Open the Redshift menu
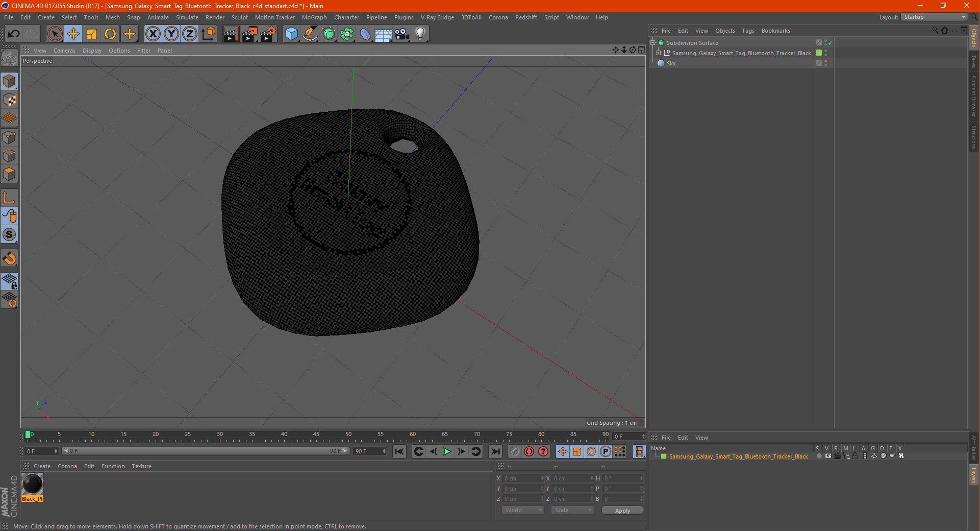 point(526,17)
